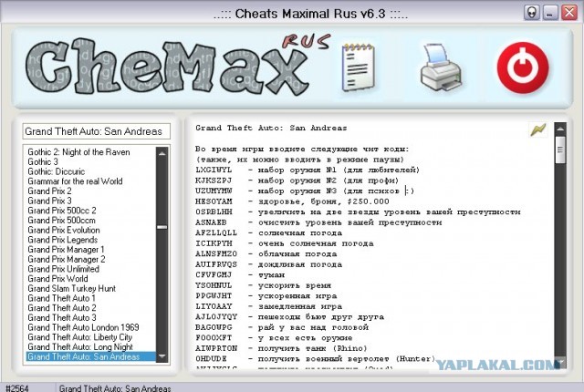Click the LXGIWYL cheat code line

(x=308, y=170)
